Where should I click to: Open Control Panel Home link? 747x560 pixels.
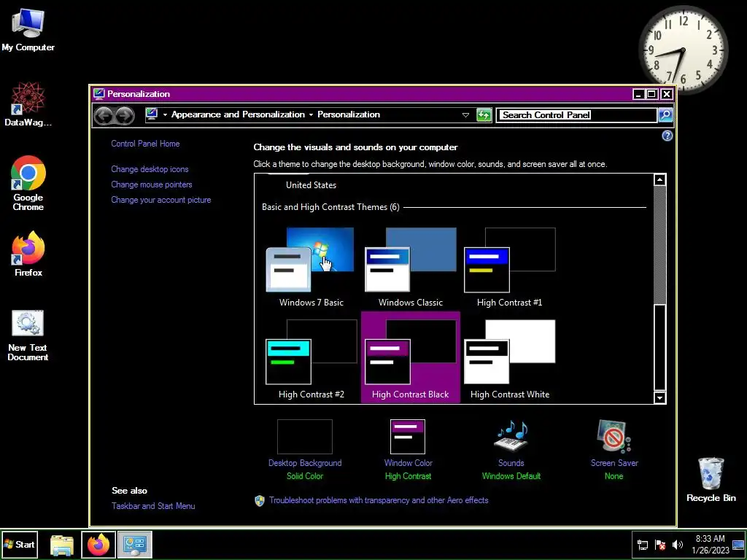tap(145, 144)
